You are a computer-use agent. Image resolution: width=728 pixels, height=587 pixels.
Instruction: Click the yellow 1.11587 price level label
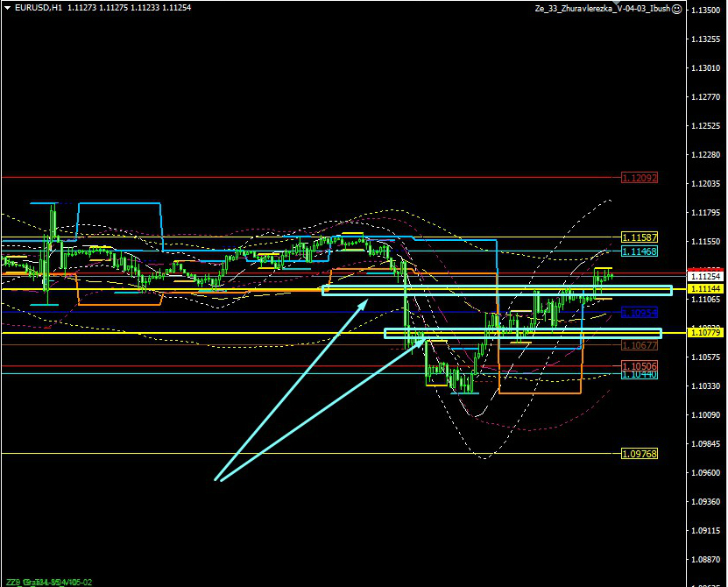[x=639, y=237]
